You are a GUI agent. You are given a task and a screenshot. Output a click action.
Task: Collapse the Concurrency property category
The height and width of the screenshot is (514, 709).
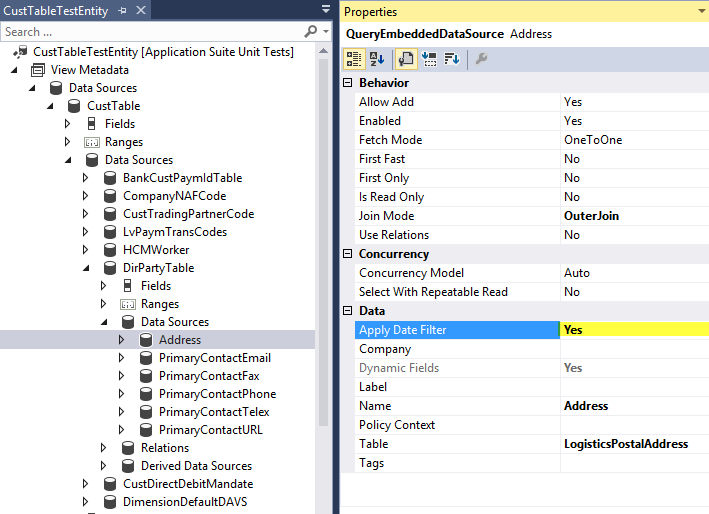348,254
